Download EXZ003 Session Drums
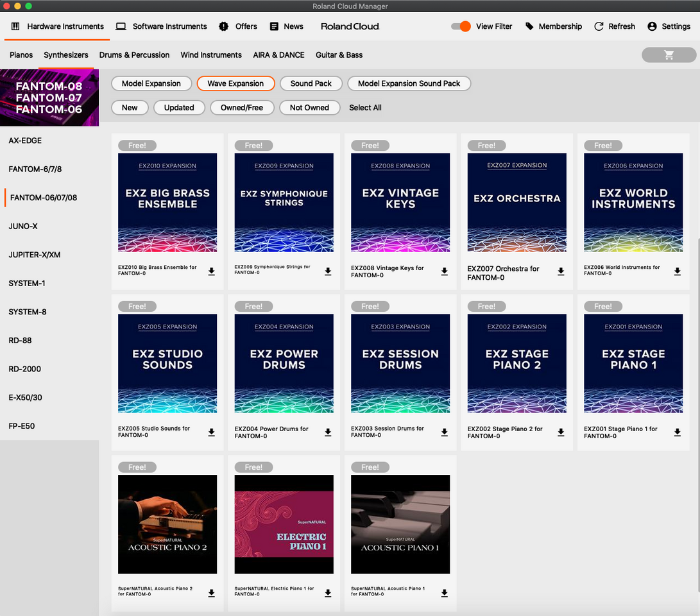The image size is (700, 616). coord(445,432)
